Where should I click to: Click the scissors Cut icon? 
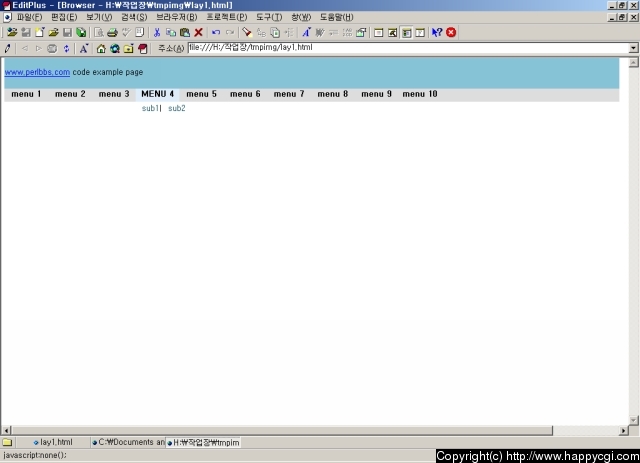coord(157,33)
